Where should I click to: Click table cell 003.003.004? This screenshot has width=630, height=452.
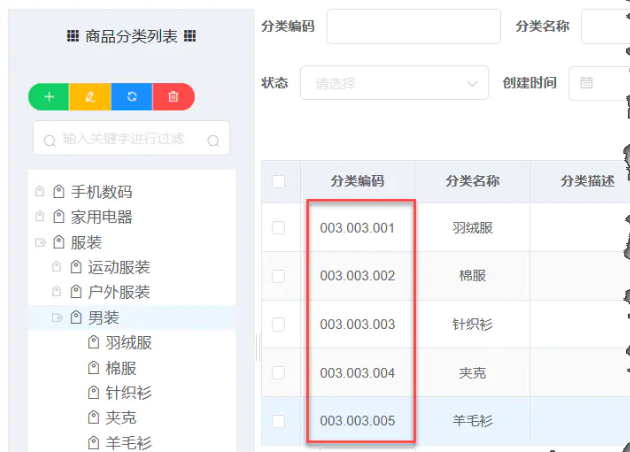click(x=357, y=373)
